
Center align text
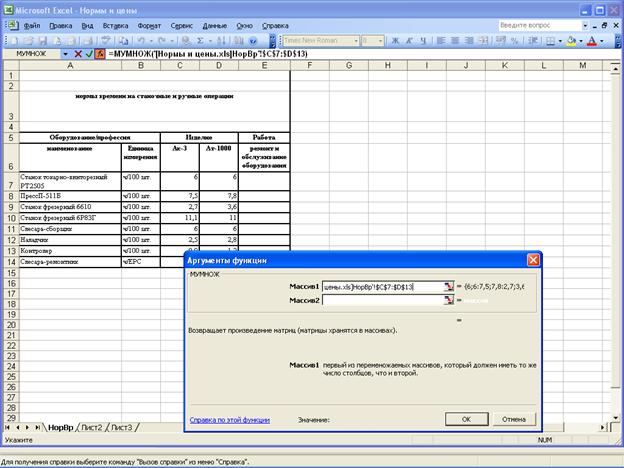(455, 41)
